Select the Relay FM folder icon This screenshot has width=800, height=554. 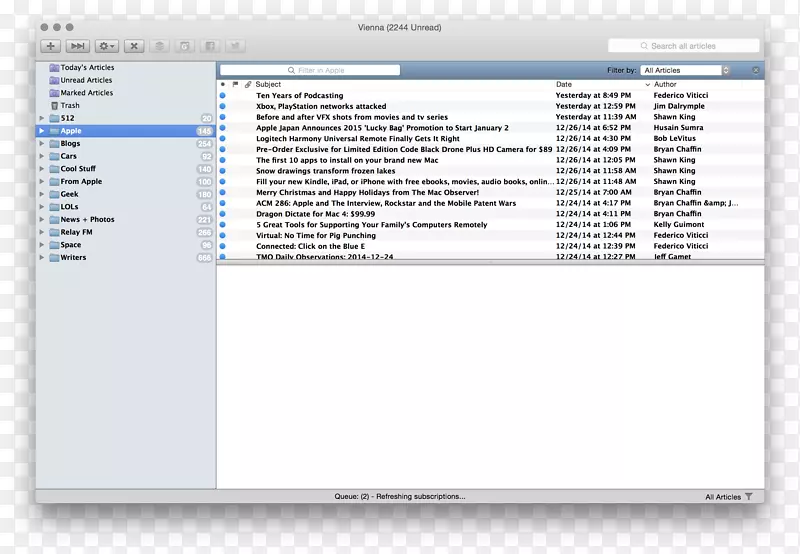(54, 232)
